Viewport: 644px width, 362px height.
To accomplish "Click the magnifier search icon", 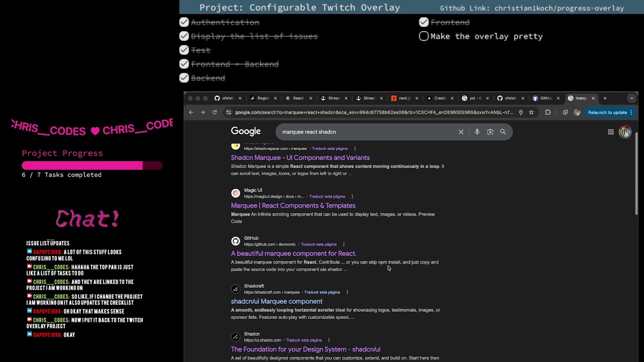I will point(503,132).
